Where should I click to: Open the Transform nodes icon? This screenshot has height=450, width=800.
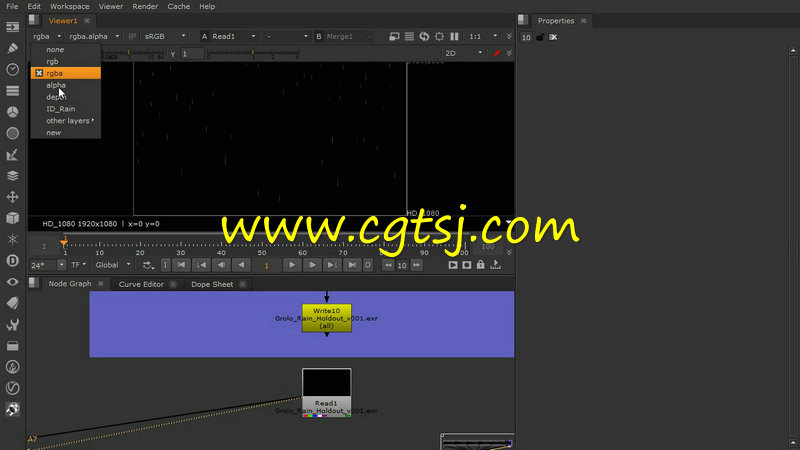click(12, 197)
